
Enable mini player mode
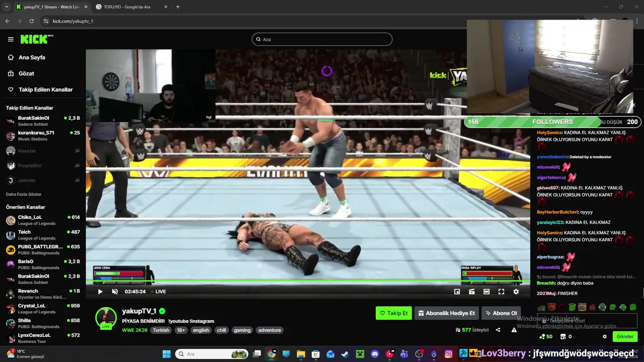(x=457, y=292)
